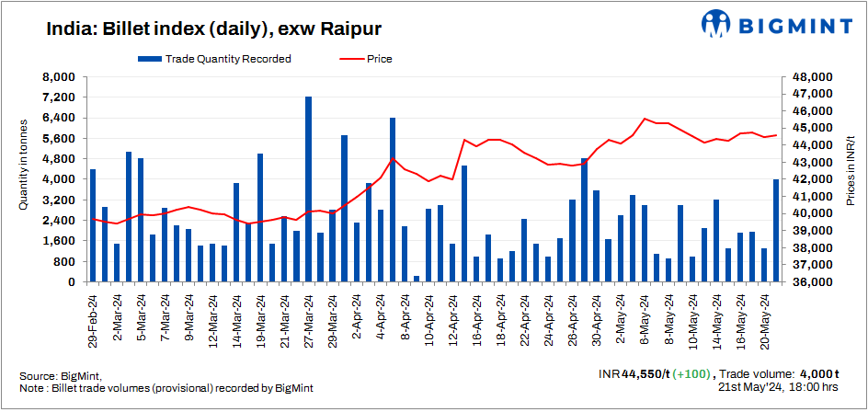The height and width of the screenshot is (412, 868).
Task: Toggle the Trade Quantity Recorded legend label
Action: tap(228, 59)
